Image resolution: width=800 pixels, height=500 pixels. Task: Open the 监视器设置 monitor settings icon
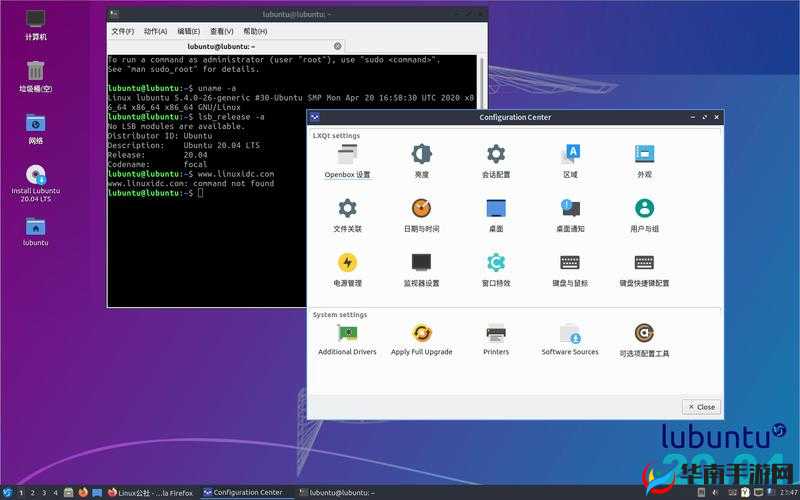(x=421, y=270)
